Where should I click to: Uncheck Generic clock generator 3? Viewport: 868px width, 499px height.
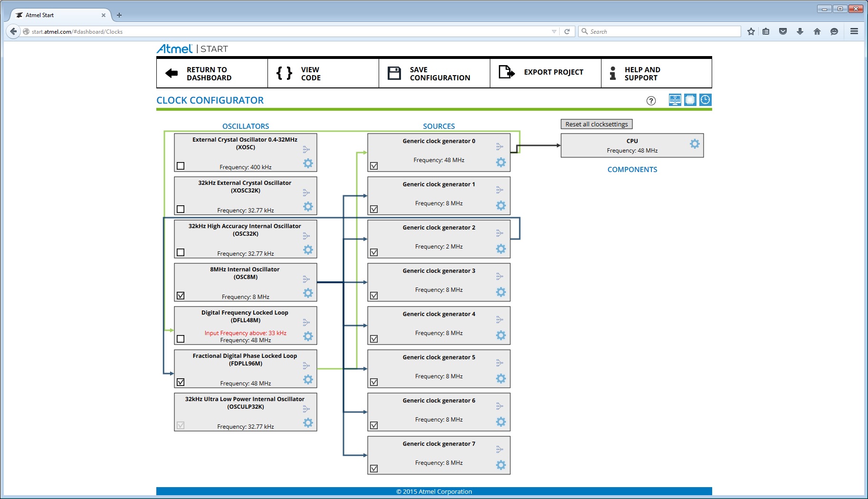coord(374,296)
